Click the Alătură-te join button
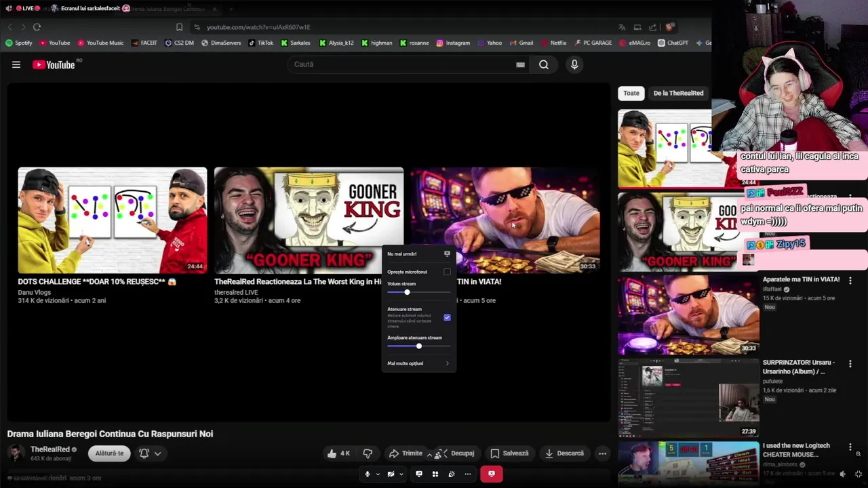The image size is (868, 488). click(109, 453)
